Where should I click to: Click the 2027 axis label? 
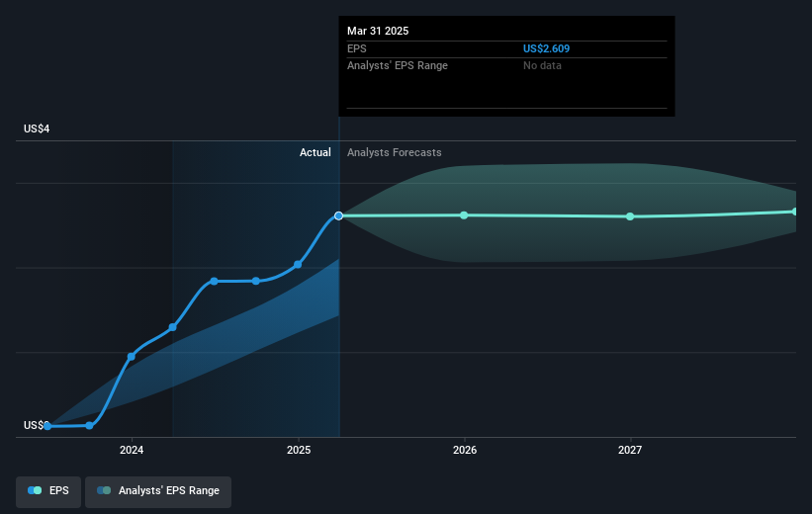[x=630, y=450]
